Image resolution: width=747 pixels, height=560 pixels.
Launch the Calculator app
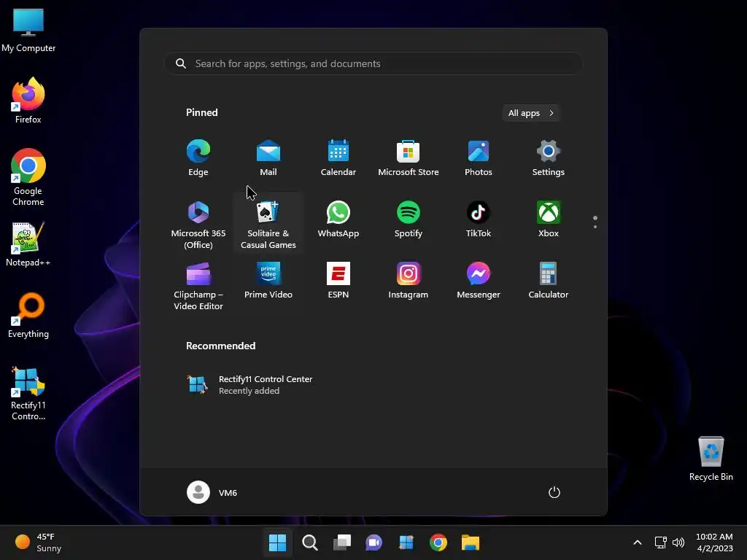click(x=549, y=281)
